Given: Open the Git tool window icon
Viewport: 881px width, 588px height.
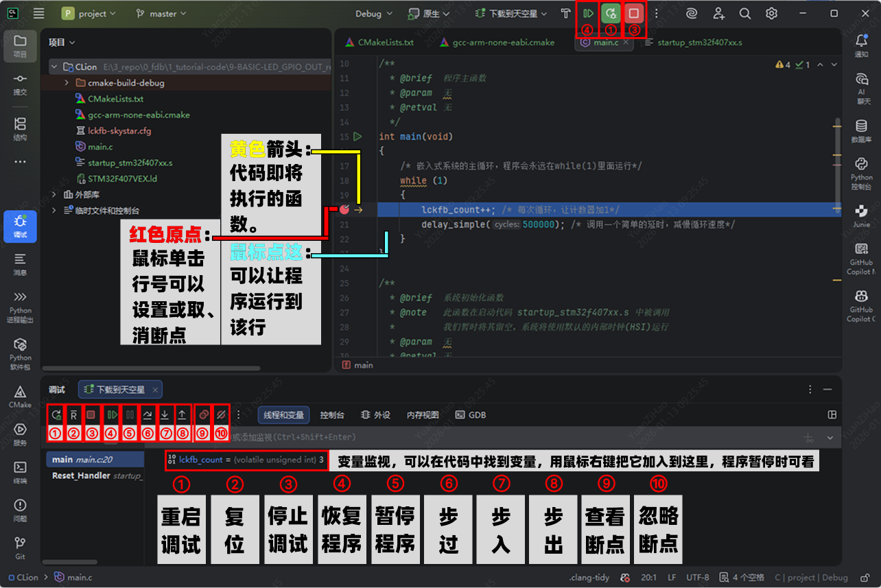Looking at the screenshot, I should [x=20, y=544].
